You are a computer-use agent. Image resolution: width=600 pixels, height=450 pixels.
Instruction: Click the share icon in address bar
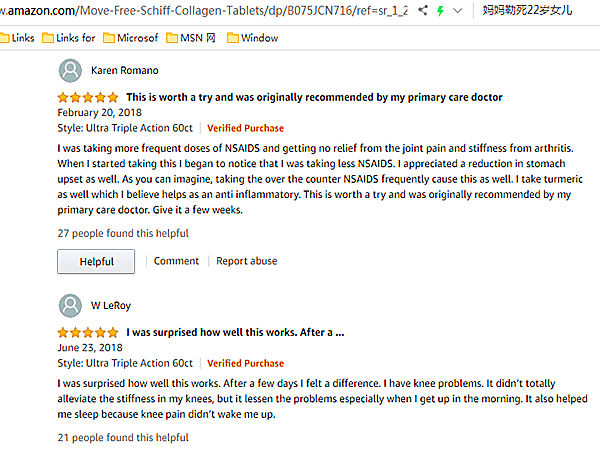(x=424, y=11)
